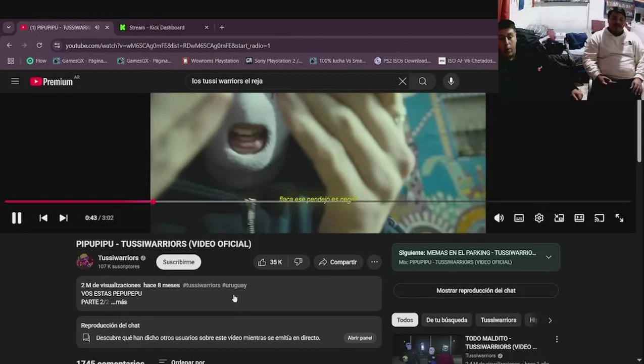Screen dimensions: 644x364
Task: Open Sony Playstation 2 bookmark
Action: pyautogui.click(x=274, y=61)
